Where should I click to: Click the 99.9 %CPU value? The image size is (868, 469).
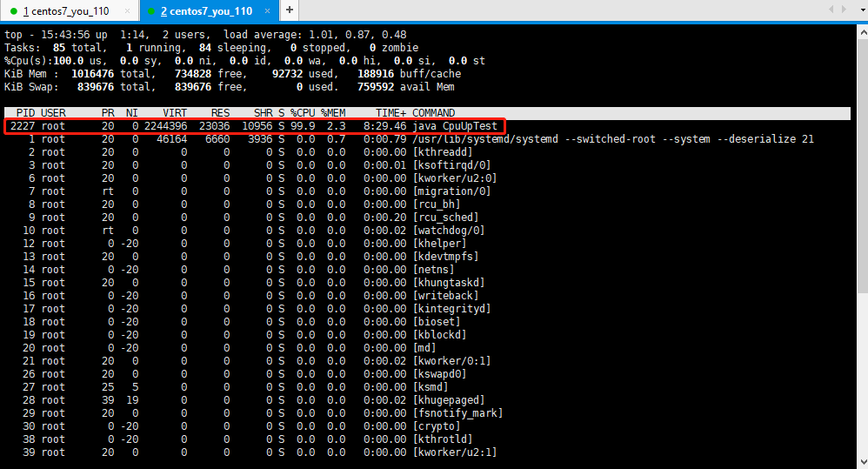(x=303, y=126)
